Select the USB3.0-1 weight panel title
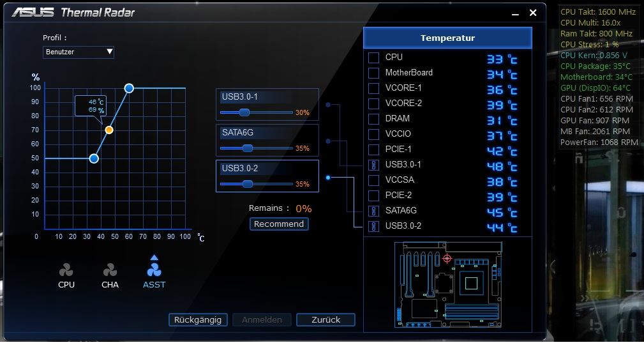644x345 pixels. 240,97
